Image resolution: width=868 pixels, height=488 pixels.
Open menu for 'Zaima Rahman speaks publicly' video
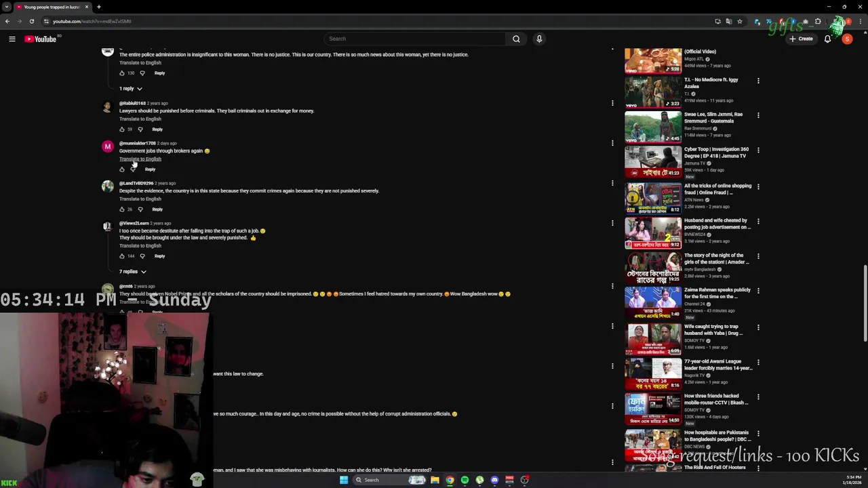pyautogui.click(x=758, y=291)
